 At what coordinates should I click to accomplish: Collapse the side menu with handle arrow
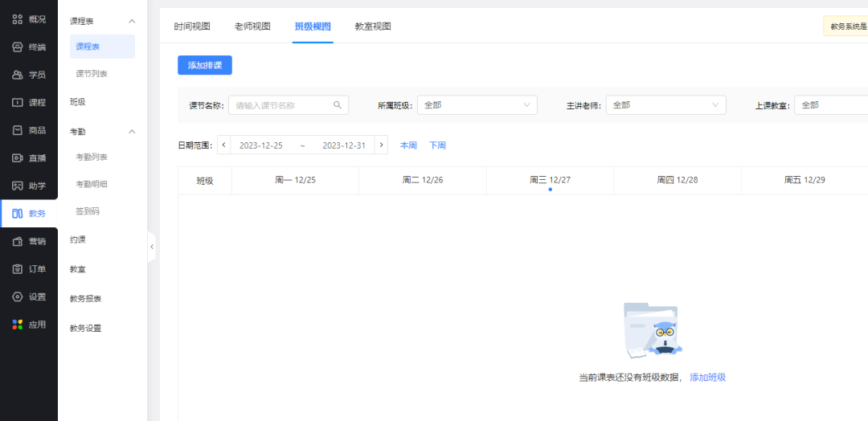tap(151, 247)
